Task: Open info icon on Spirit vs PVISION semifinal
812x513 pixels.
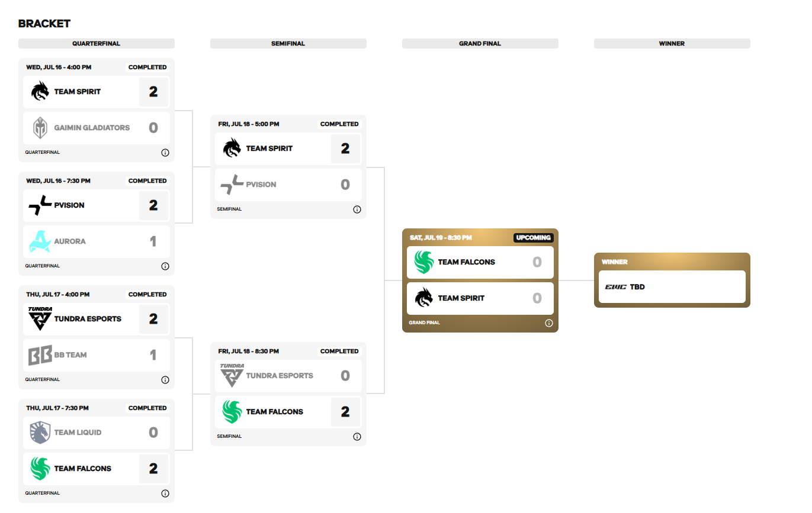Action: point(357,209)
